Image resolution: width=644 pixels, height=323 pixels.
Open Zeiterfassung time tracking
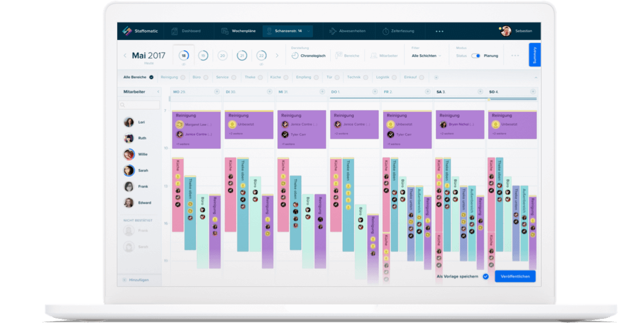pos(398,31)
